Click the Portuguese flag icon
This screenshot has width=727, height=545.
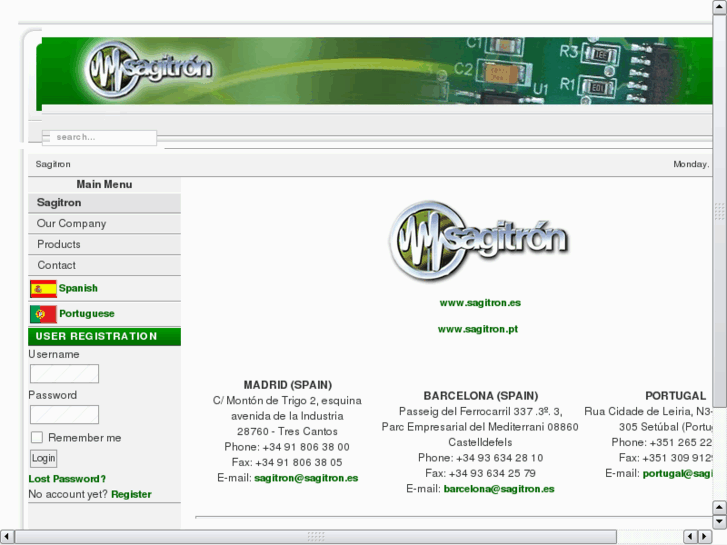click(43, 314)
